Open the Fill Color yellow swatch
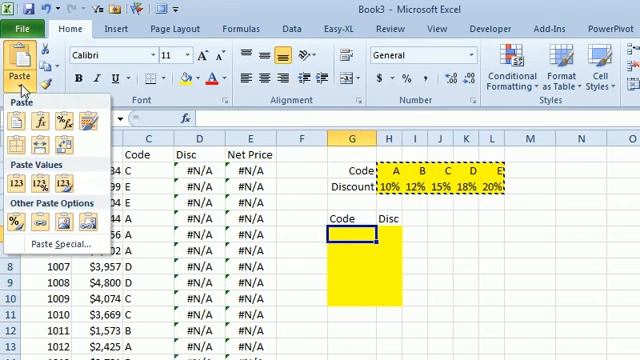 click(186, 78)
